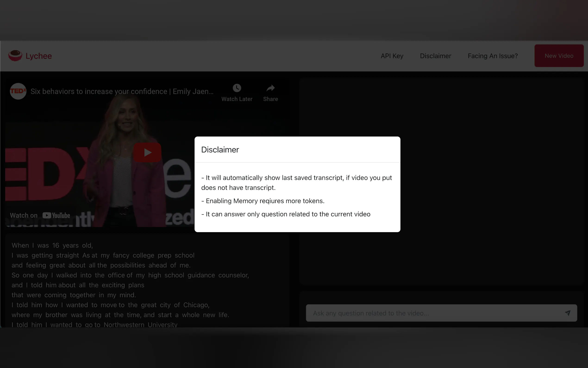Click the Lychee logo icon
This screenshot has height=368, width=588.
point(15,56)
